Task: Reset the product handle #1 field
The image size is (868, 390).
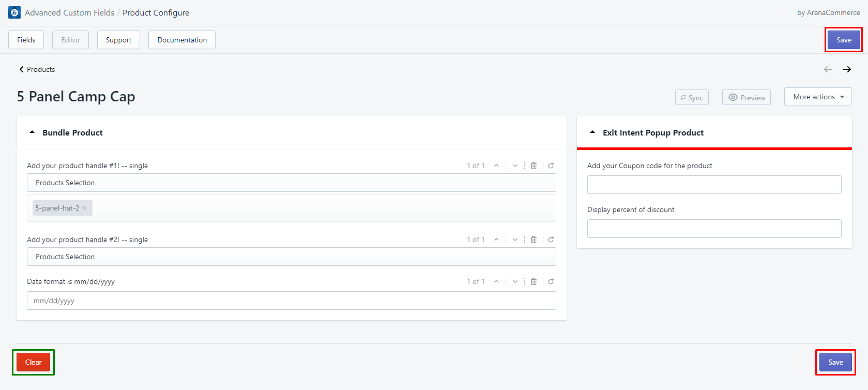Action: pyautogui.click(x=551, y=166)
